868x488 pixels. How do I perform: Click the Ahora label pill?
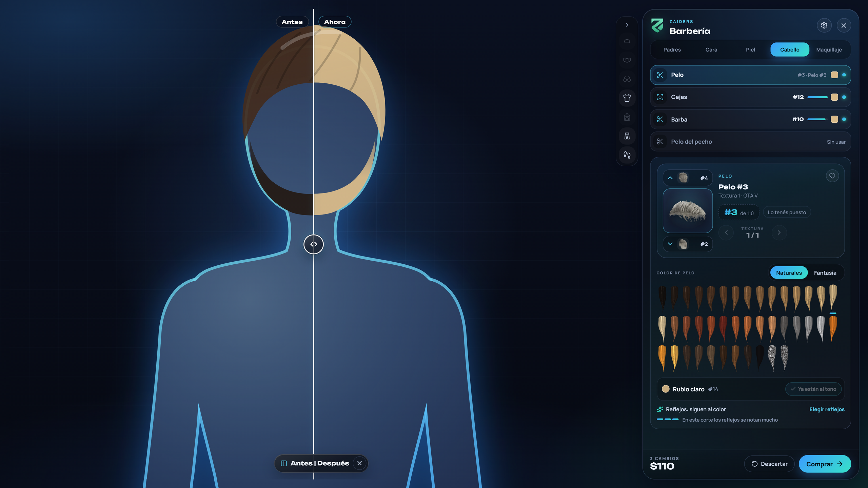pos(335,22)
